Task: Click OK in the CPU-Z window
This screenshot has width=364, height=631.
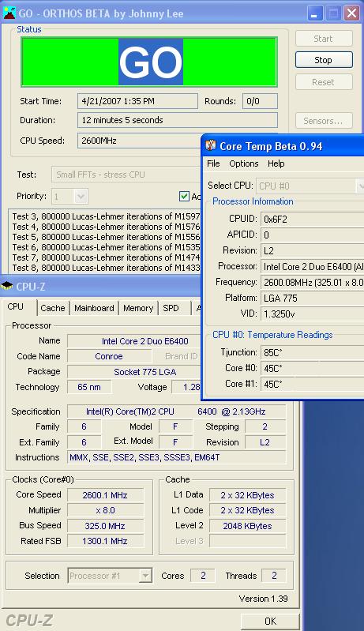Action: click(270, 622)
